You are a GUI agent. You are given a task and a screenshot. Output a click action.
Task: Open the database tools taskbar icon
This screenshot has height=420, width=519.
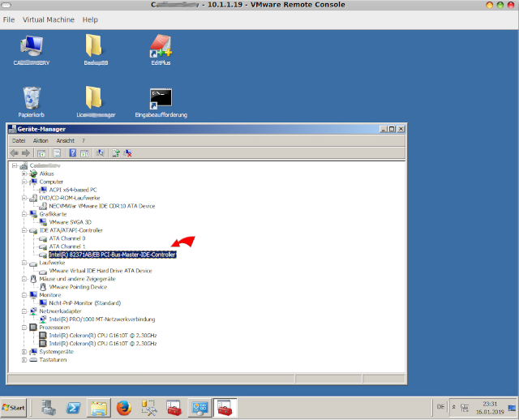(x=149, y=408)
